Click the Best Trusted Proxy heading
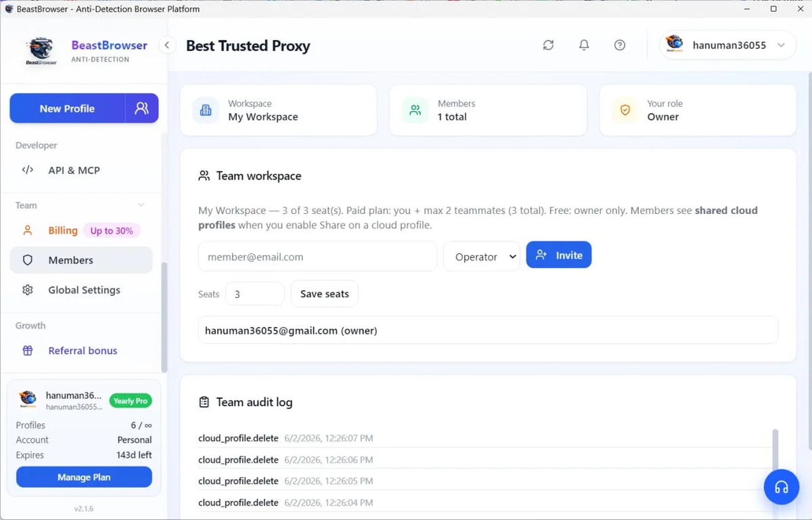This screenshot has height=520, width=812. coord(248,45)
